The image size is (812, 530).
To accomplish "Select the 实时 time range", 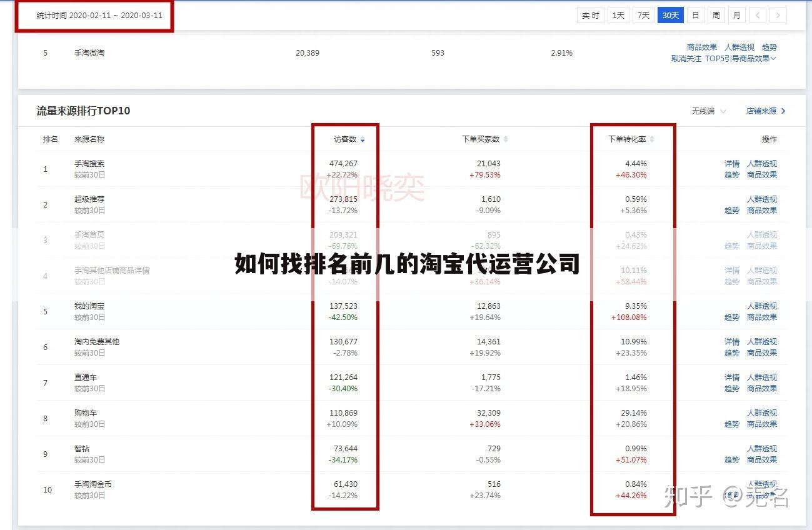I will pyautogui.click(x=590, y=15).
